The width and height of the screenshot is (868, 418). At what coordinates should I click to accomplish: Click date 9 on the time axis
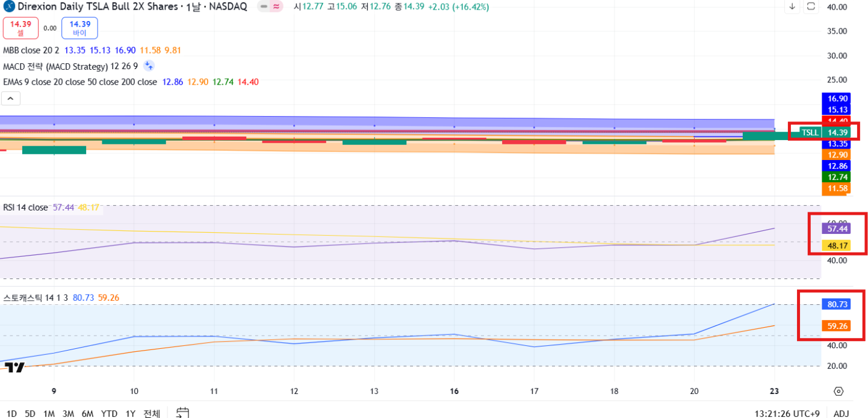[x=54, y=391]
